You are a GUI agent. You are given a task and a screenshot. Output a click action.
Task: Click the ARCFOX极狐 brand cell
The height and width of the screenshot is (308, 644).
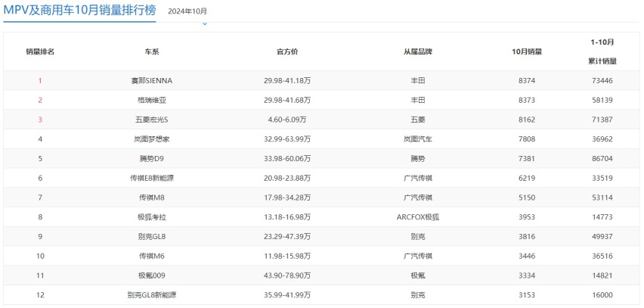coord(418,217)
